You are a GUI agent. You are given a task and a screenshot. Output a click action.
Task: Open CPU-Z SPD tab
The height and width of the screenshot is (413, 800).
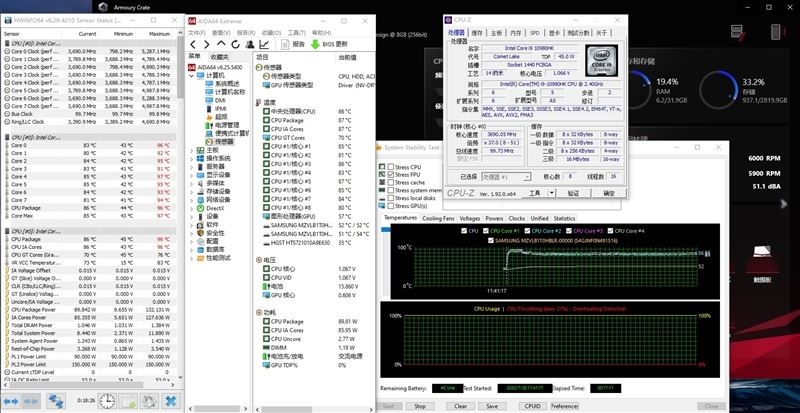pos(534,33)
